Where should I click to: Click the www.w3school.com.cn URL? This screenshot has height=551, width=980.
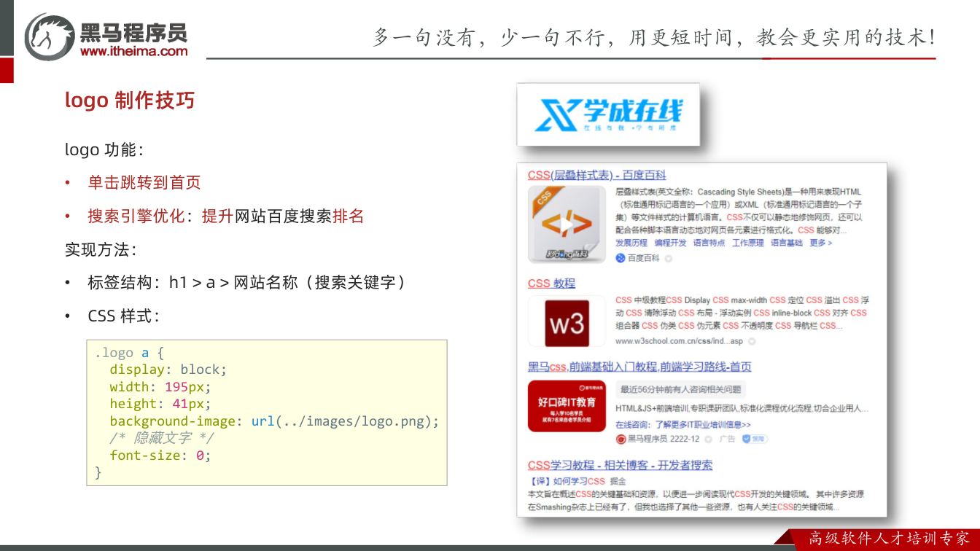679,341
